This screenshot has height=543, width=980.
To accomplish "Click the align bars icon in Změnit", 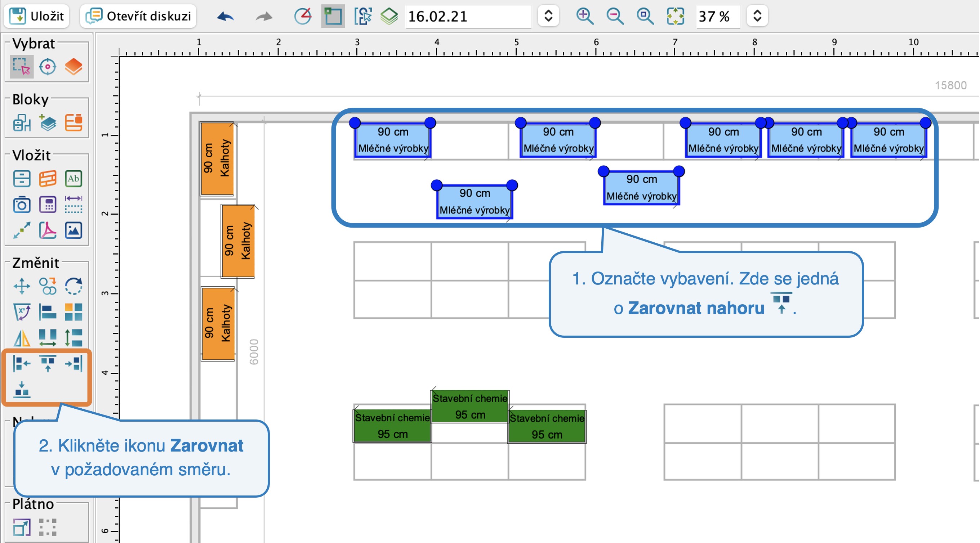I will pos(48,312).
